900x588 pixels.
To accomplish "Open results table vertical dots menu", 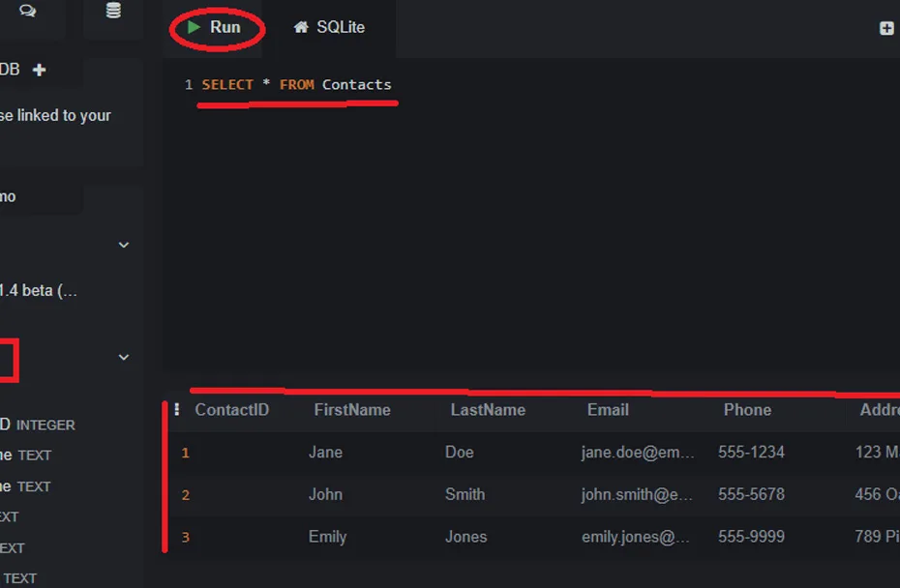I will click(176, 410).
